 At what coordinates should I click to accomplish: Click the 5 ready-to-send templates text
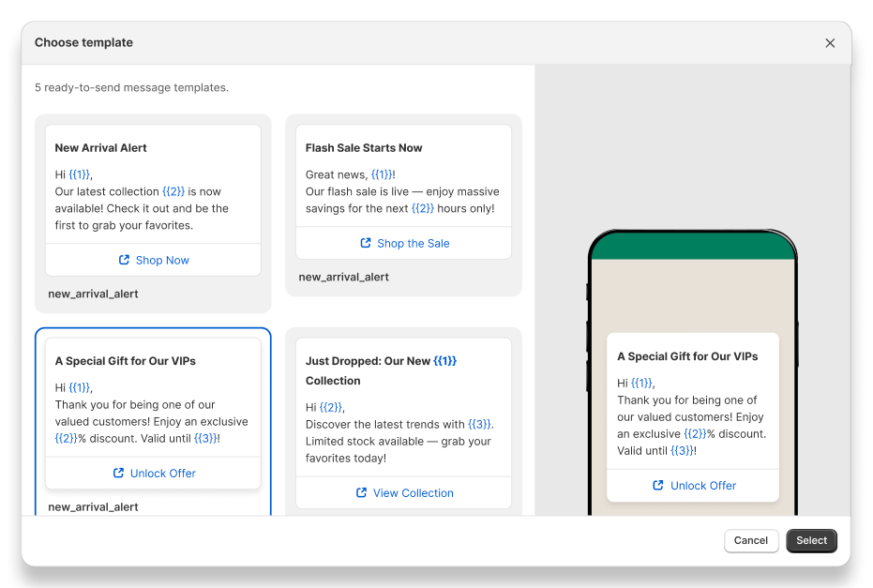[x=131, y=88]
